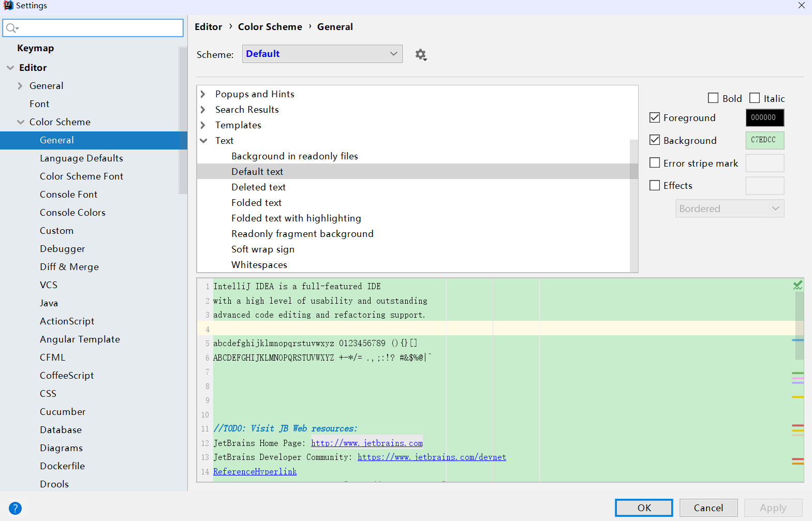Open CoffeeScript color settings
812x521 pixels.
(67, 376)
